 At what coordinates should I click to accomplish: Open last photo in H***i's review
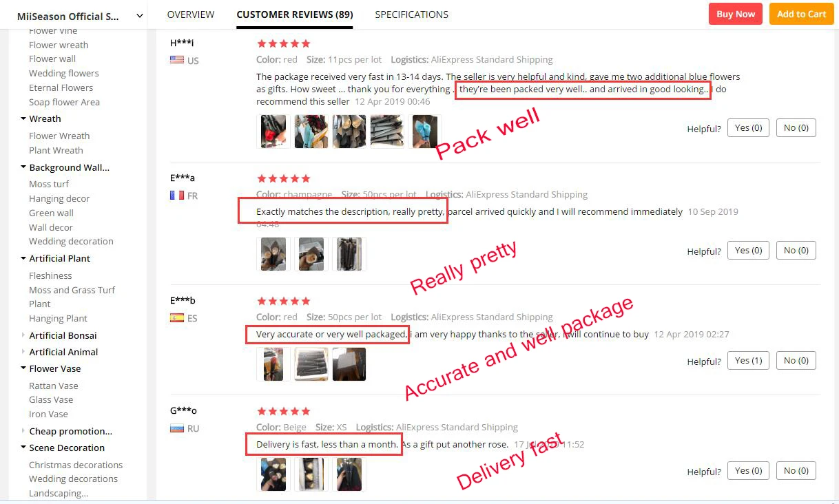click(x=425, y=132)
